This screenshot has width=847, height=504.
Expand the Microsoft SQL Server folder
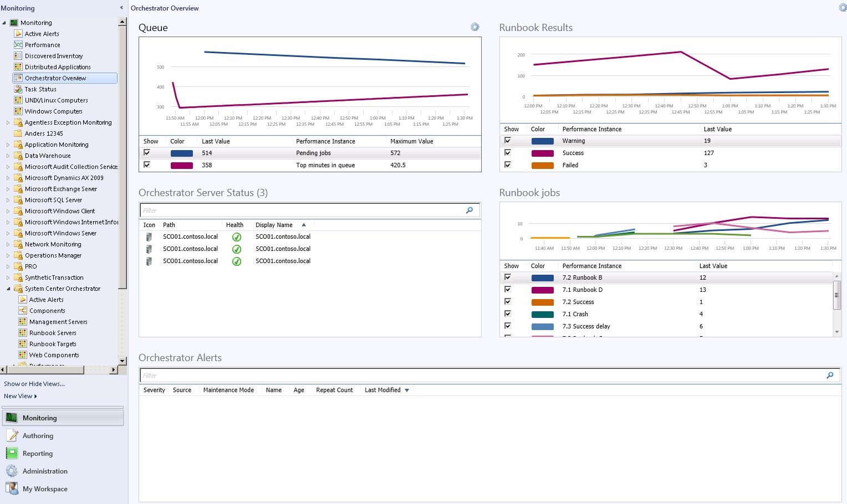tap(8, 200)
